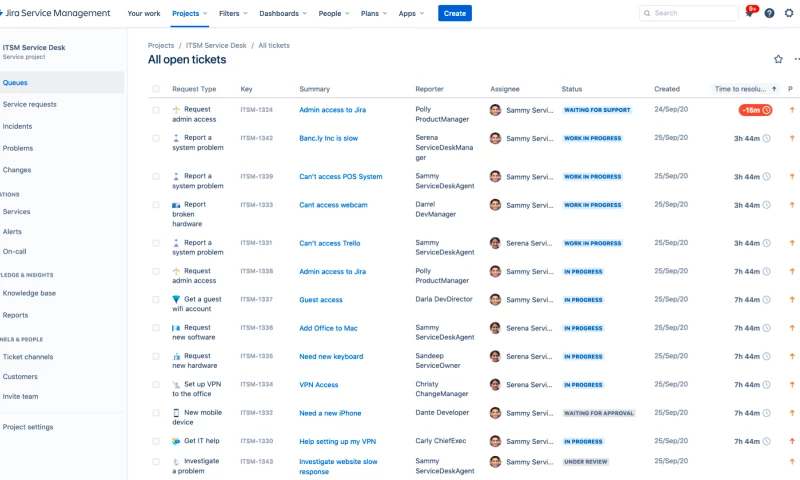The width and height of the screenshot is (800, 480).
Task: Click assignee avatar on ITSM-1324 row
Action: 495,110
